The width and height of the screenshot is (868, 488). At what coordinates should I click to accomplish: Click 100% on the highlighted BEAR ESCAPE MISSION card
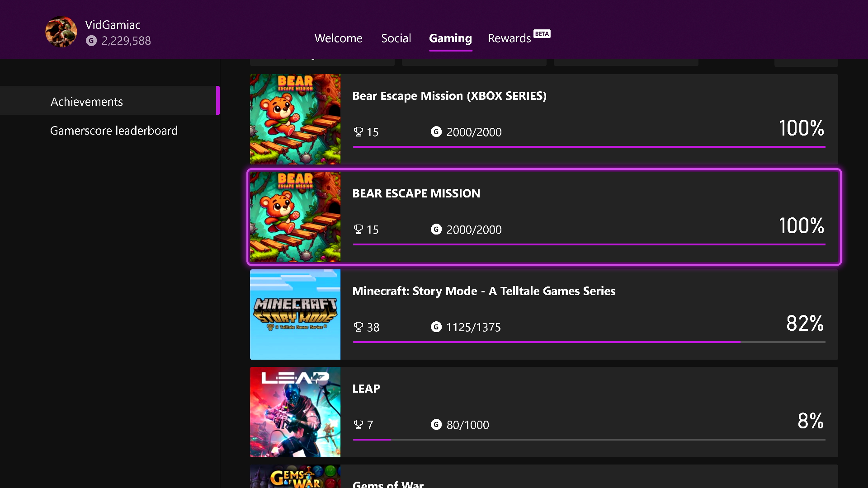[801, 226]
